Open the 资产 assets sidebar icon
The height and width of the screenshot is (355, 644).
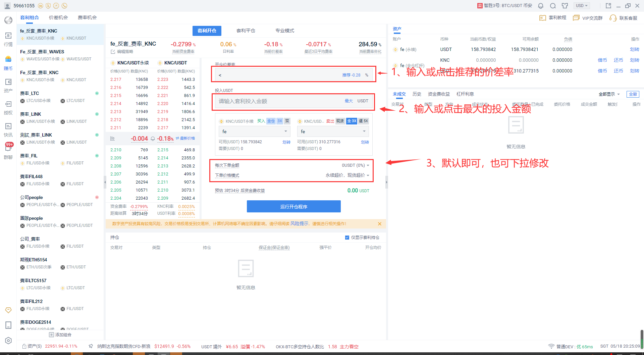8,86
